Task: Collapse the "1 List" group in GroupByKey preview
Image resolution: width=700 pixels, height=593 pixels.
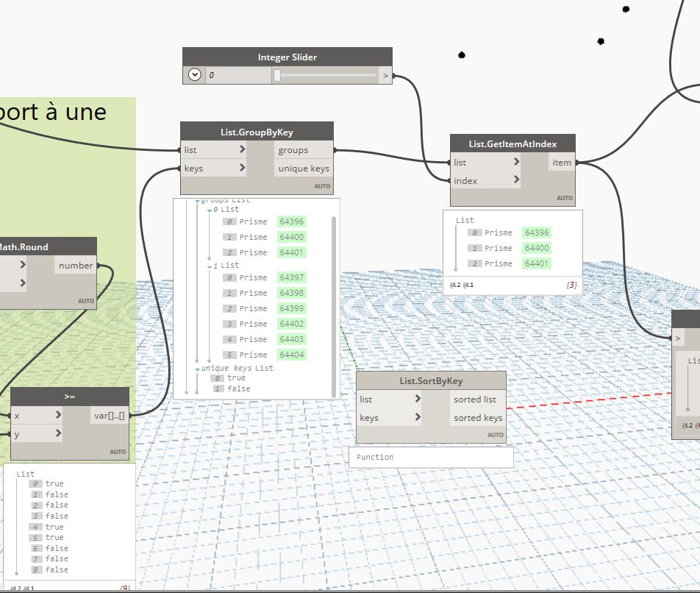Action: 209,266
